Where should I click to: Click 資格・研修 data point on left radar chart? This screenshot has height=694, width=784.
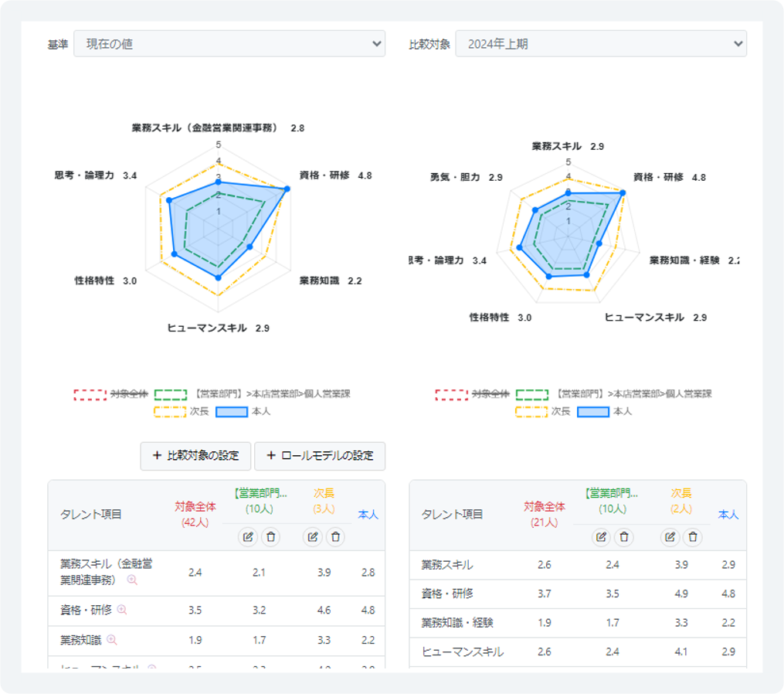(287, 189)
